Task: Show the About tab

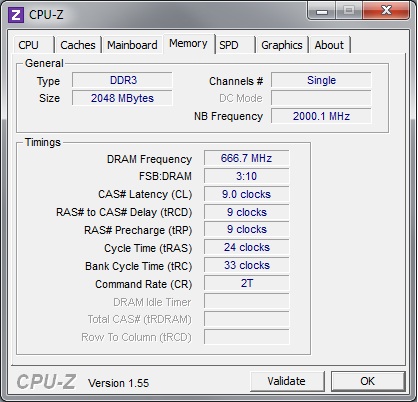Action: (329, 45)
